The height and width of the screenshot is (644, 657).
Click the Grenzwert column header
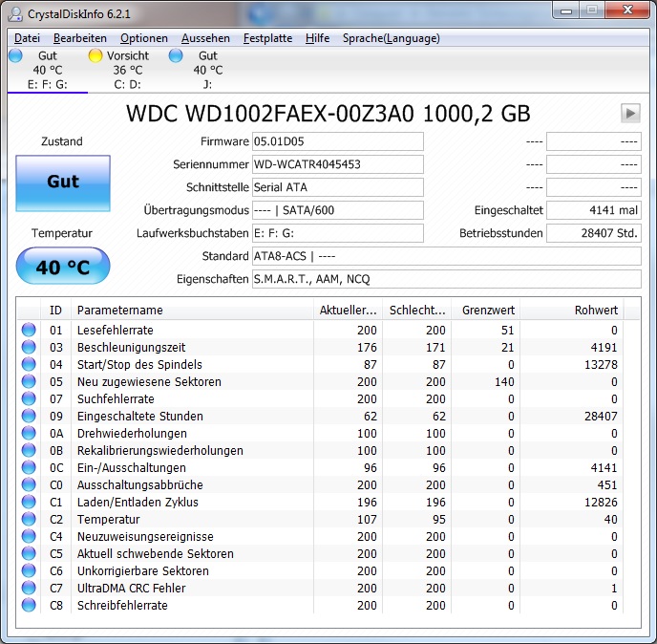[486, 311]
